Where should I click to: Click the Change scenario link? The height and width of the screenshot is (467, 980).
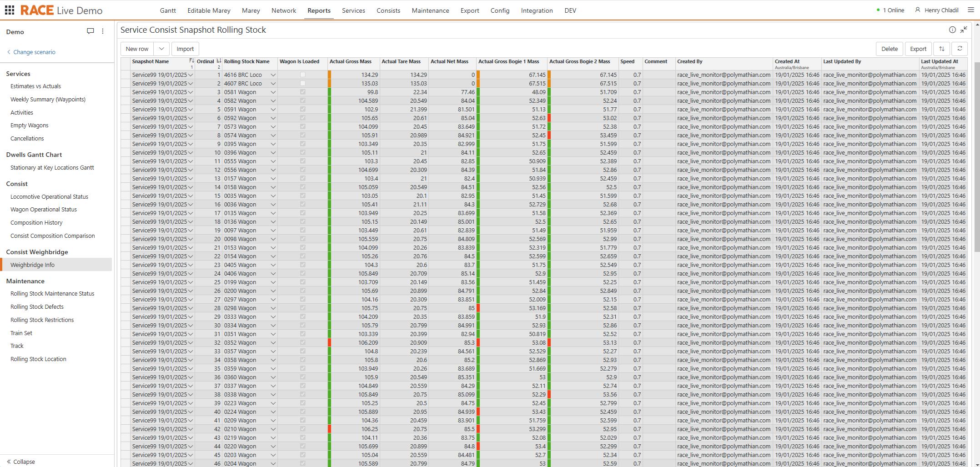tap(34, 52)
